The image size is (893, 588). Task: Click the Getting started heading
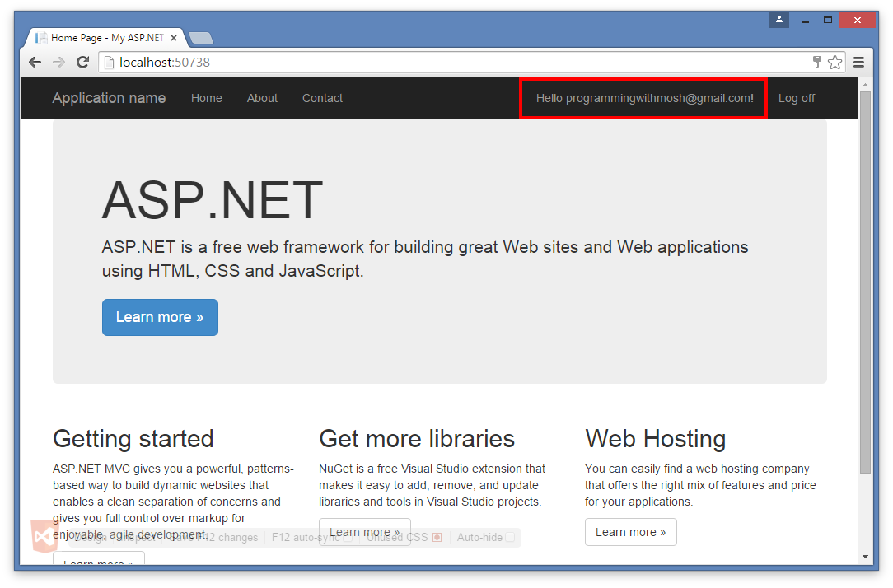click(133, 439)
